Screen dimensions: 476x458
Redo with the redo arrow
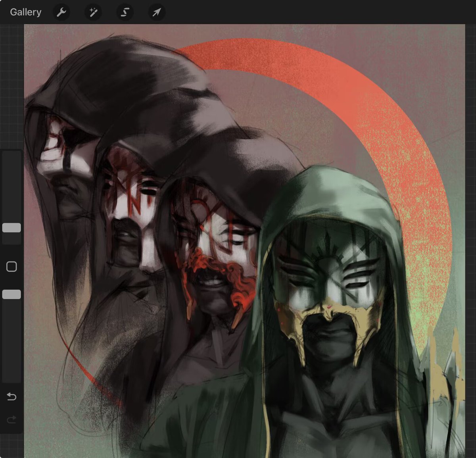click(12, 419)
